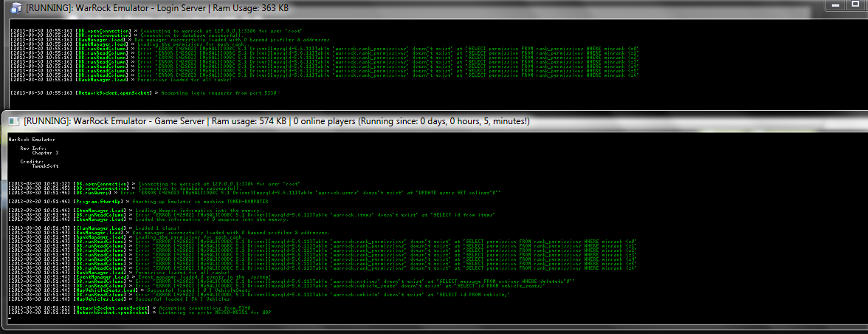The width and height of the screenshot is (868, 334).
Task: Click 'Successful loaded [ 0 ] VehicleSeats'
Action: pyautogui.click(x=197, y=290)
